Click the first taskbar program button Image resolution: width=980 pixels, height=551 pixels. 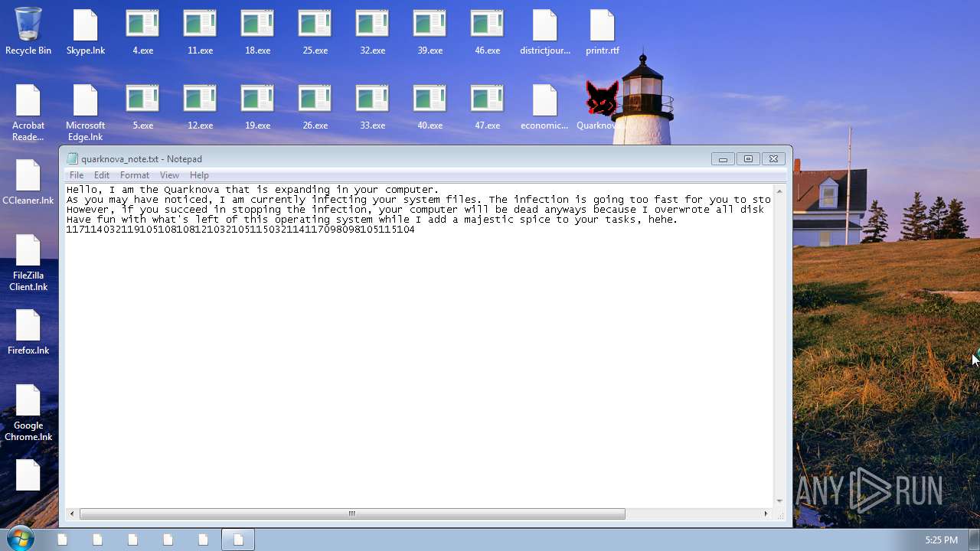pyautogui.click(x=62, y=540)
